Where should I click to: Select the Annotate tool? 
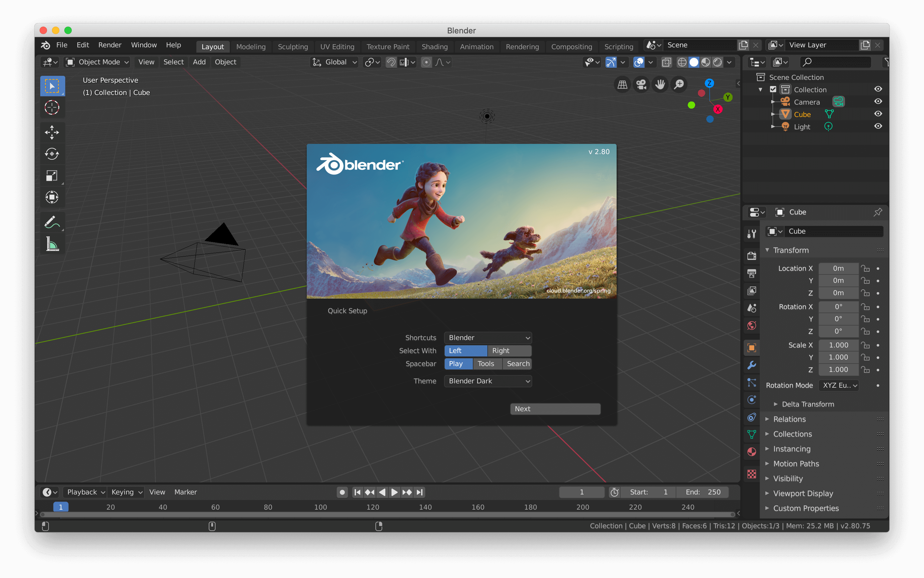tap(52, 222)
